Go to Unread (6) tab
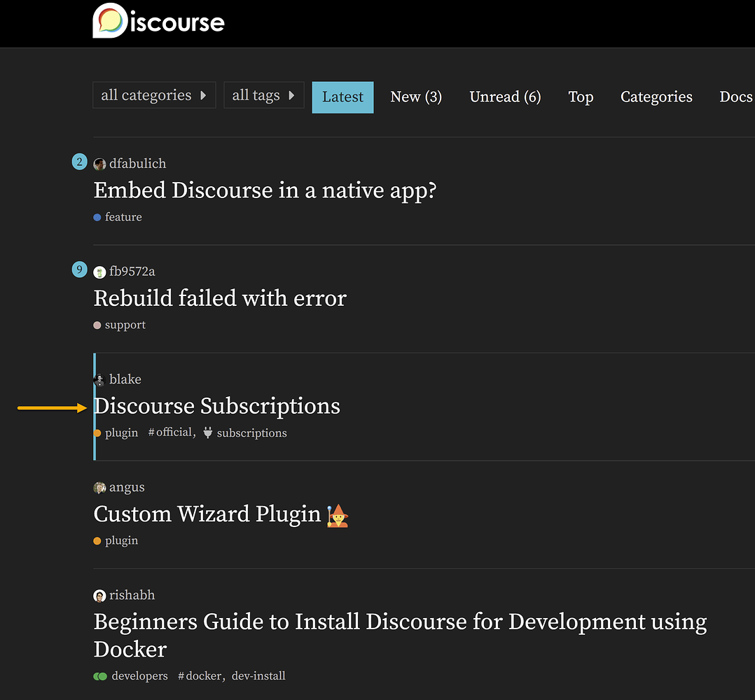The width and height of the screenshot is (755, 700). click(x=505, y=97)
